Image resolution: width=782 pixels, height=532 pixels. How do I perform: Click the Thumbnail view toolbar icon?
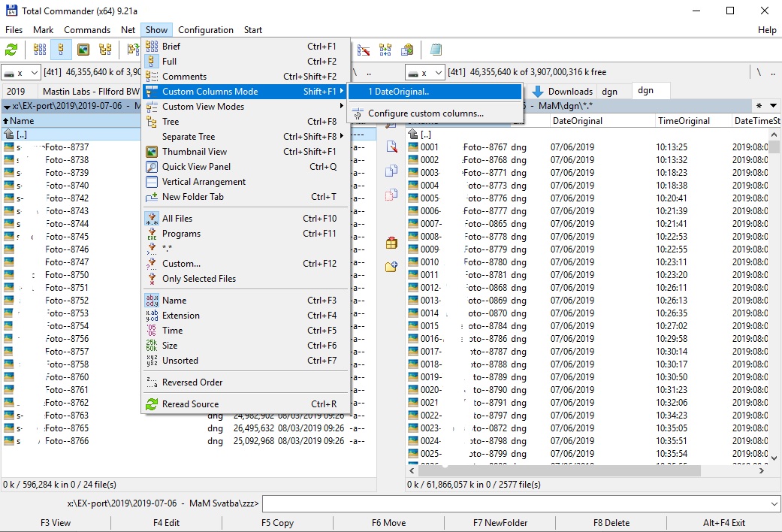pyautogui.click(x=83, y=50)
